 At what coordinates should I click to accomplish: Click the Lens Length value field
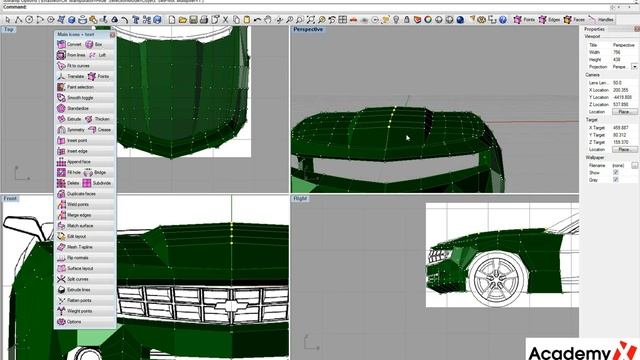624,82
